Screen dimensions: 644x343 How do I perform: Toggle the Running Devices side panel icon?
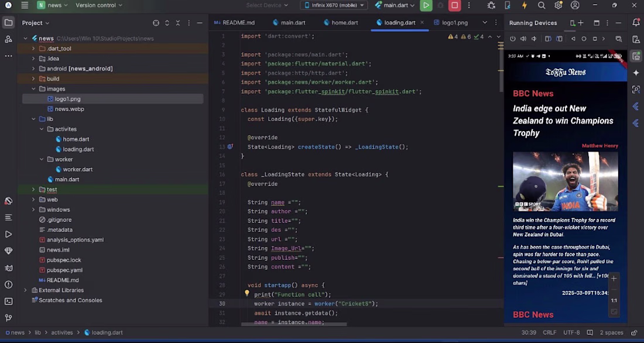point(636,56)
